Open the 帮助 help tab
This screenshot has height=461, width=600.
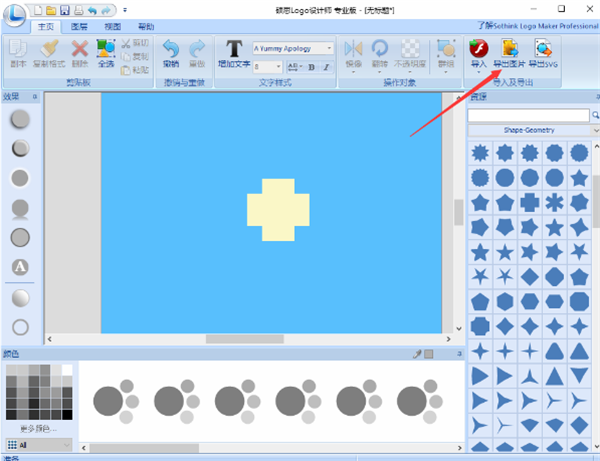point(146,26)
